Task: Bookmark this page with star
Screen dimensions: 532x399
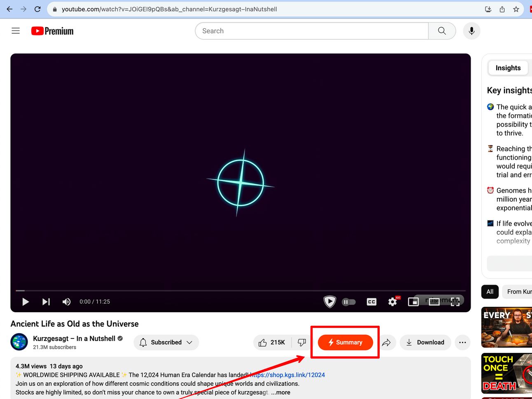Action: coord(516,9)
